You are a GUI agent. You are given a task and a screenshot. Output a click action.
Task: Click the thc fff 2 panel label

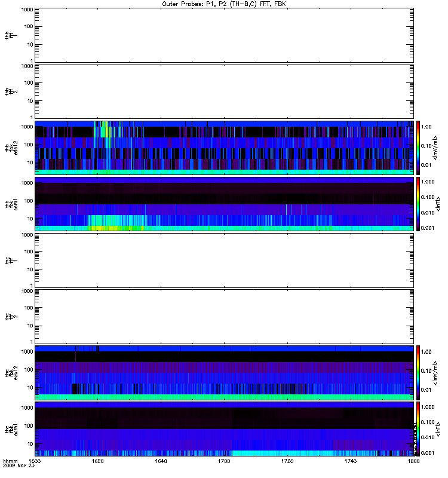click(x=11, y=317)
